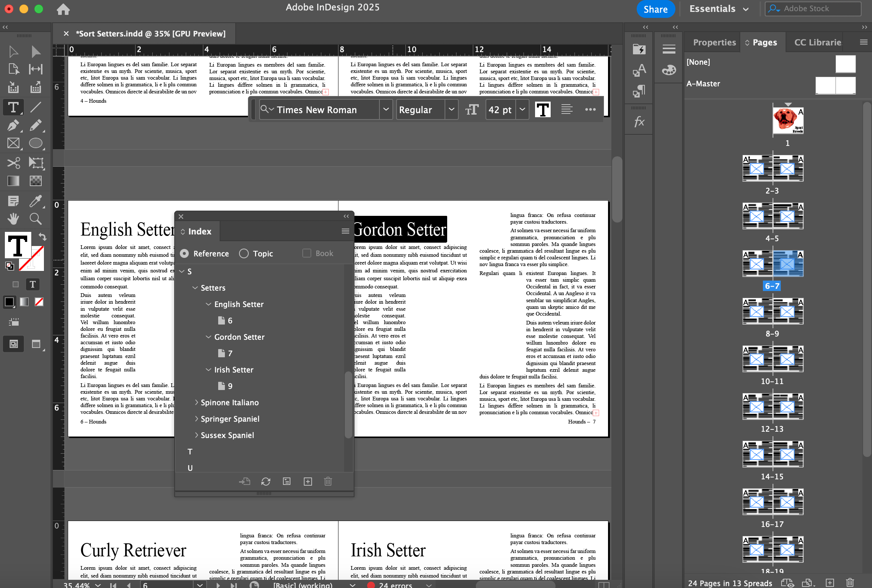
Task: Click the trash icon in the Index panel
Action: click(328, 481)
